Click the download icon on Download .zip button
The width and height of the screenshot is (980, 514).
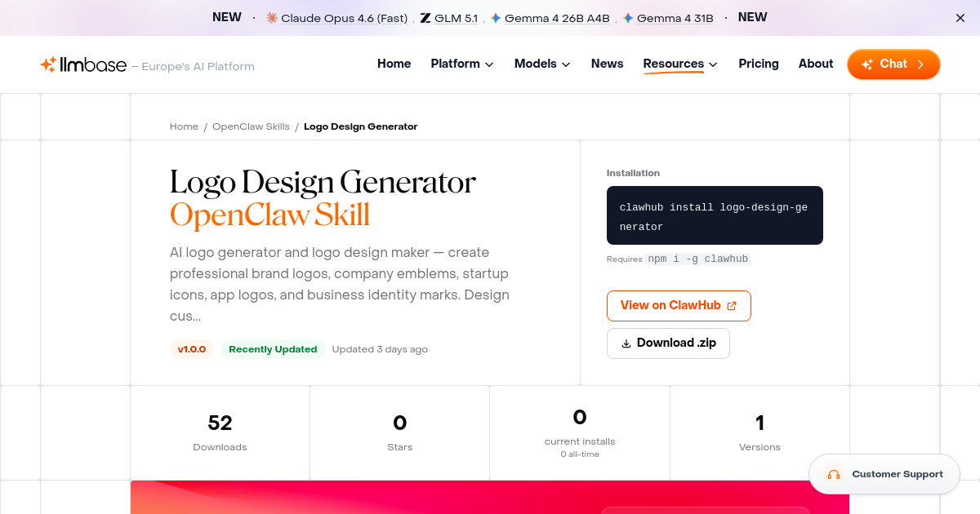pos(626,343)
